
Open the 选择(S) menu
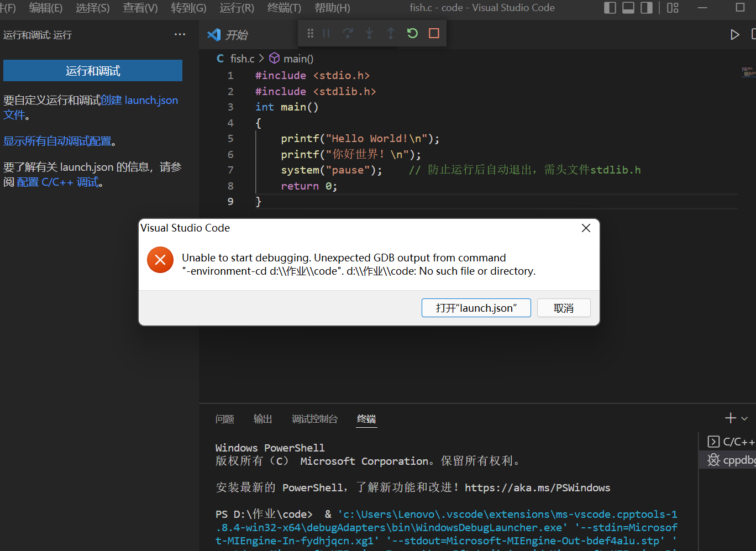93,8
